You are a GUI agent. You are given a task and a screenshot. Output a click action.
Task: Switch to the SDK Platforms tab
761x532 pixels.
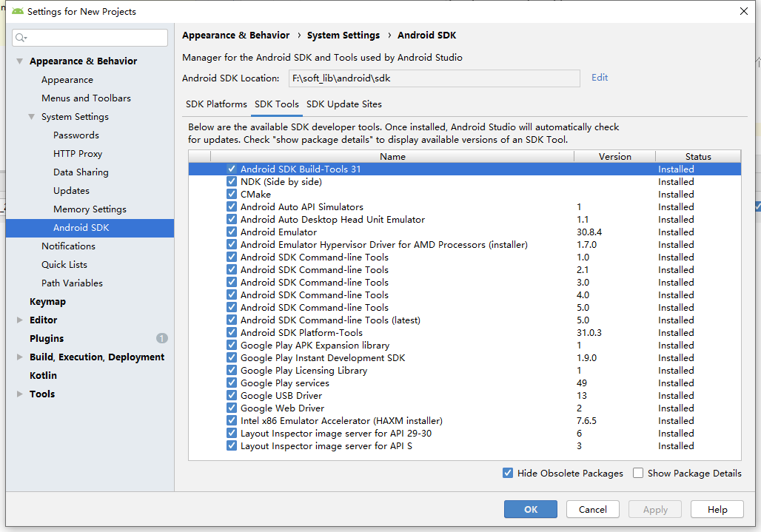[216, 104]
